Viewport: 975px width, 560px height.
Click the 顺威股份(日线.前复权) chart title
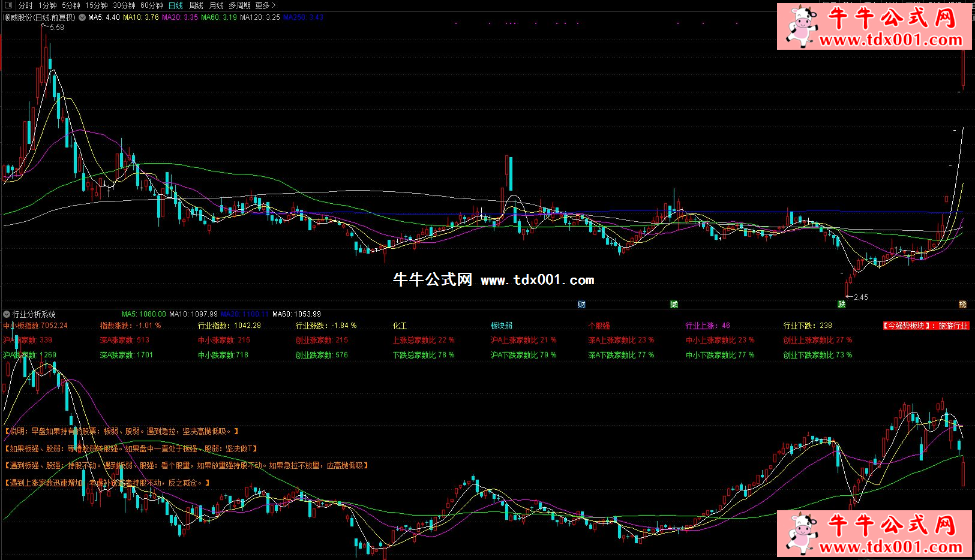coord(40,17)
